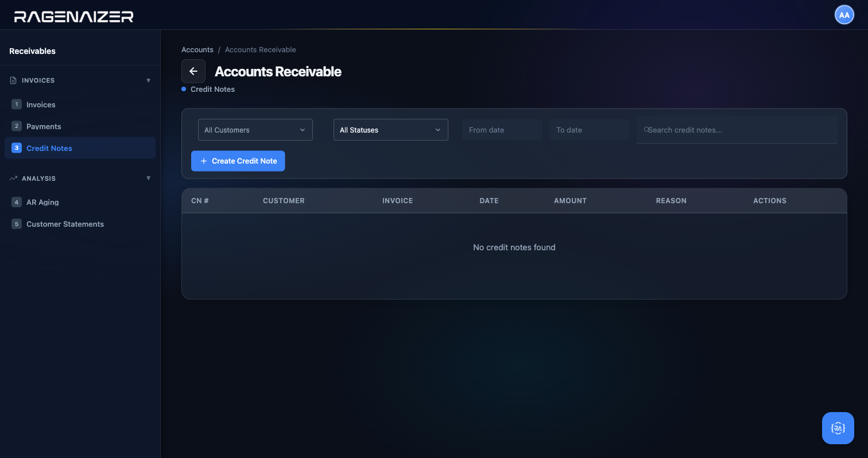Image resolution: width=868 pixels, height=458 pixels.
Task: Open the AA user avatar menu
Action: [x=844, y=15]
